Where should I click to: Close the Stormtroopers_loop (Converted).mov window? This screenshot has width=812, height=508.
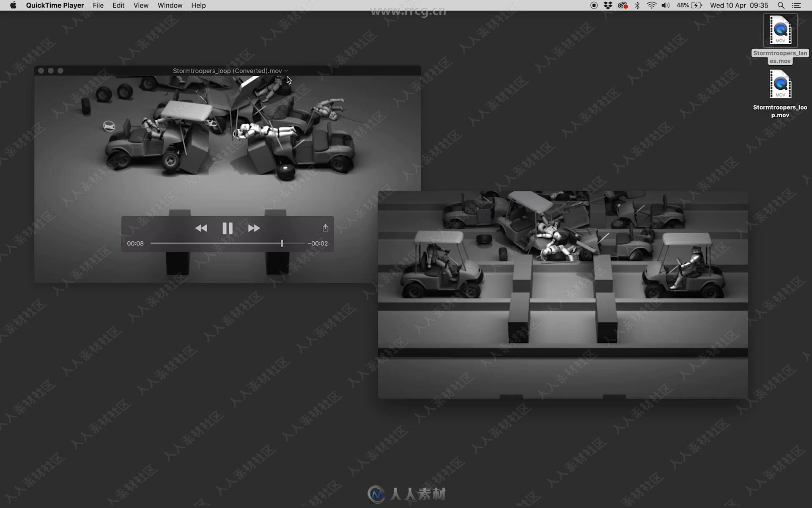coord(41,71)
